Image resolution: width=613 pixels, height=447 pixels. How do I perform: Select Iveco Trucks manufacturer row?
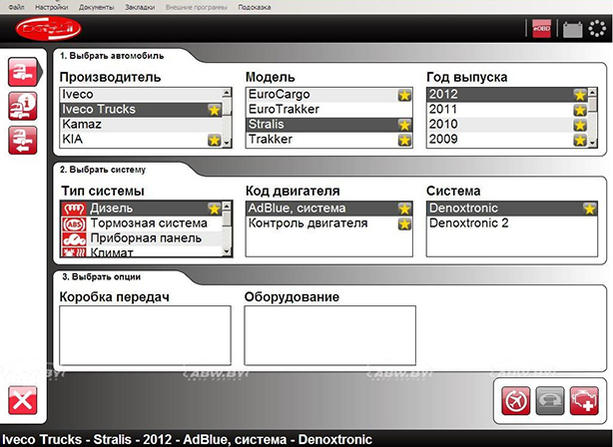pyautogui.click(x=141, y=110)
